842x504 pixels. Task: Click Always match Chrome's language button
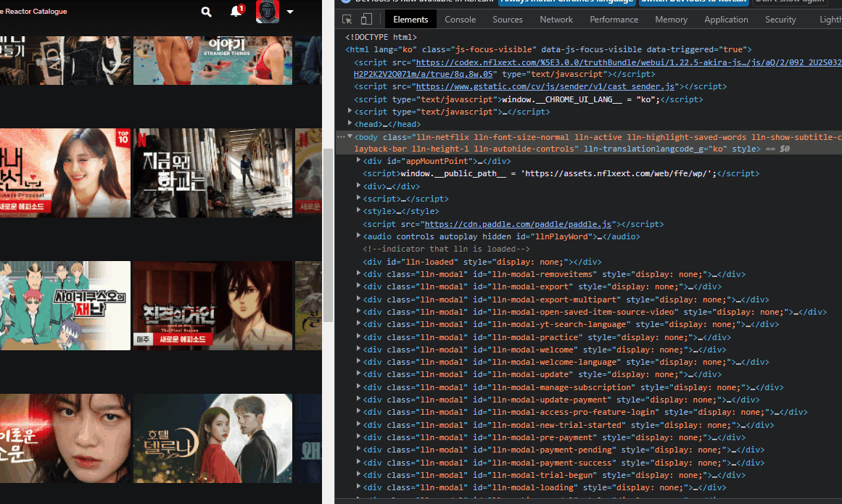click(567, 1)
